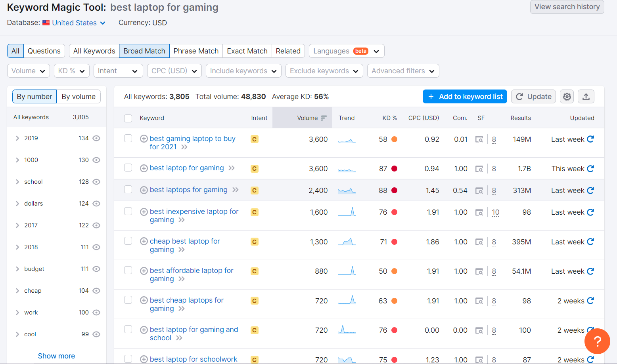This screenshot has height=364, width=617.
Task: Open double-arrow next to 'best laptop for gaming'
Action: (232, 168)
